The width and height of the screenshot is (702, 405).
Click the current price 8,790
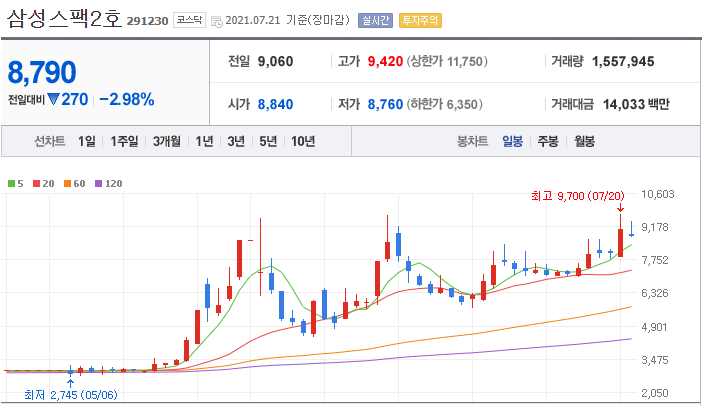(42, 72)
